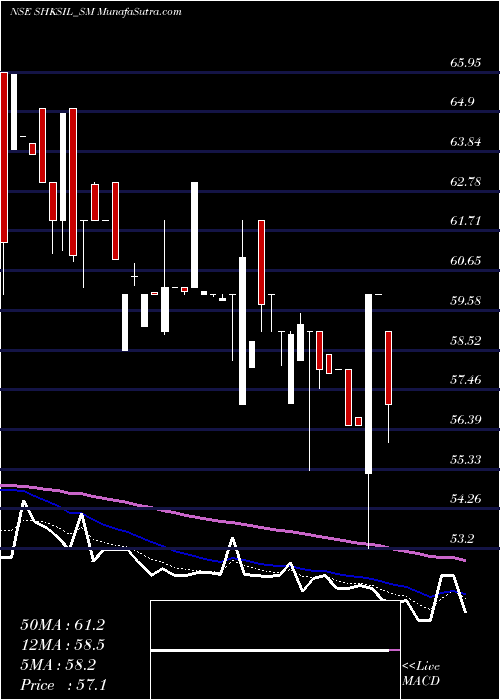Click the 5MA : 58.2 readout
Screen dimensions: 500x700
58,665
